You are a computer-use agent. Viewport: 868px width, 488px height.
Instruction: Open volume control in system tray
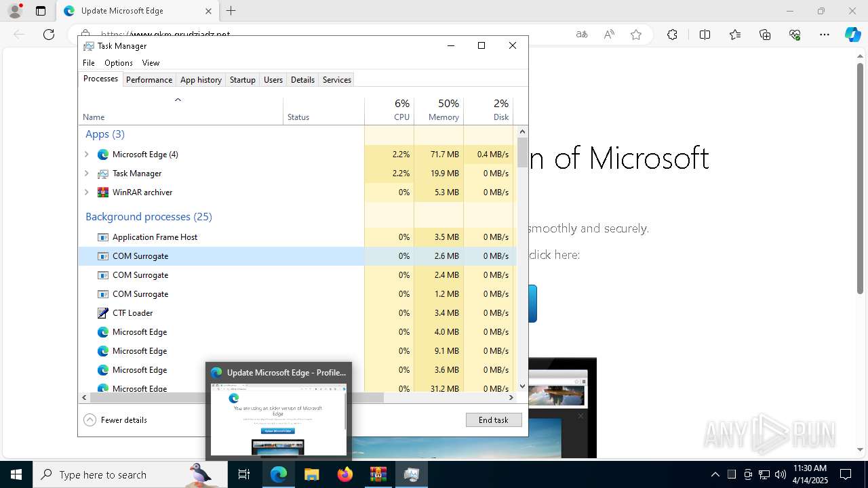781,474
